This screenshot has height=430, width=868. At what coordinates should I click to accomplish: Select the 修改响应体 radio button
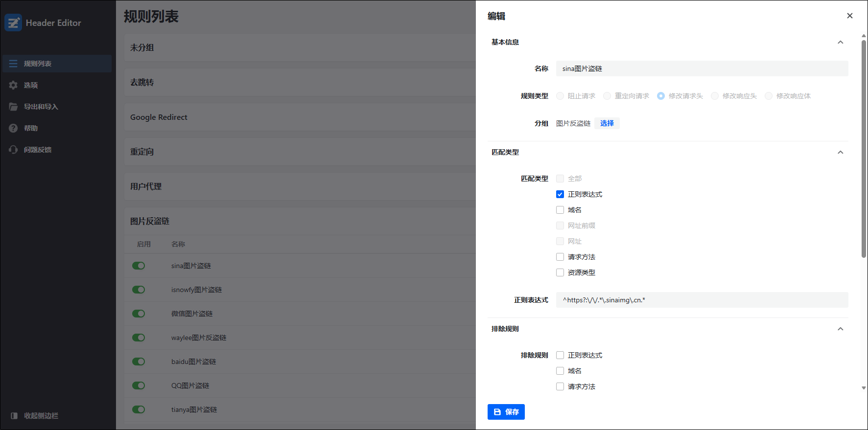click(x=769, y=96)
